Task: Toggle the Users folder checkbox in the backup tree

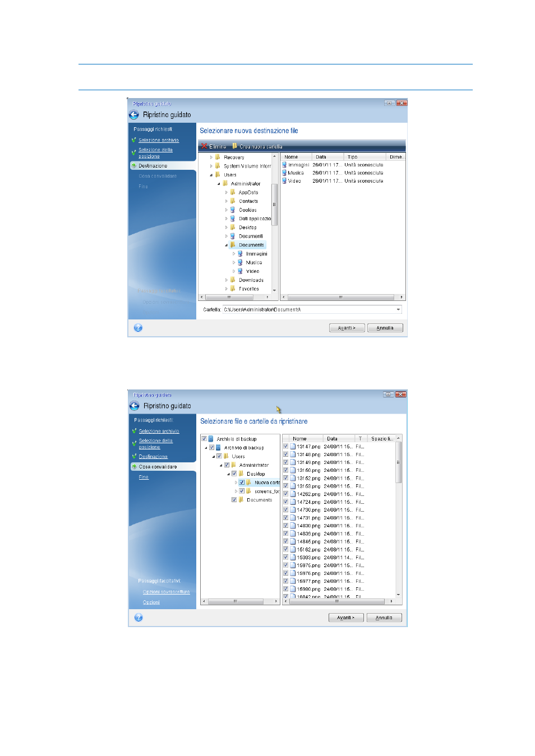Action: pos(219,456)
